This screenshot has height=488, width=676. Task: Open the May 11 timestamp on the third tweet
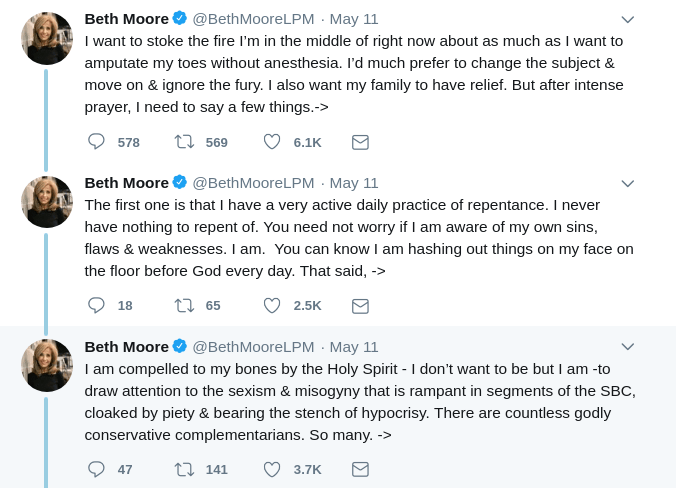coord(354,346)
